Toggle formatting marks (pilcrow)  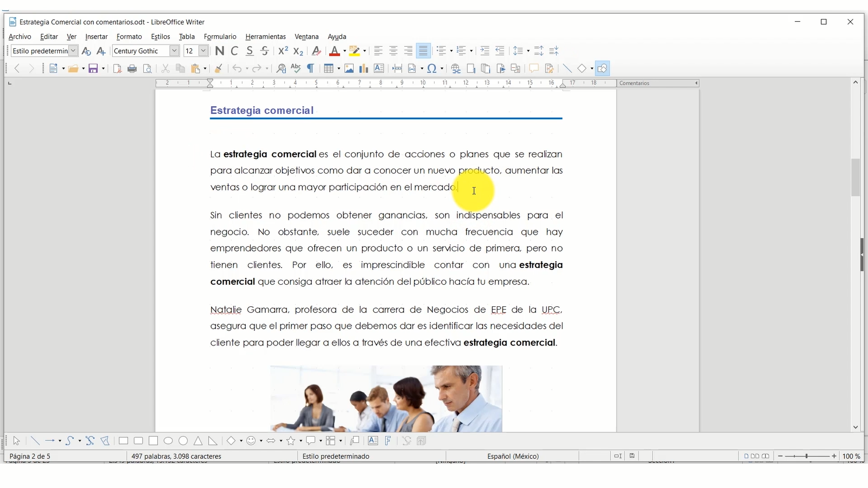pyautogui.click(x=310, y=68)
